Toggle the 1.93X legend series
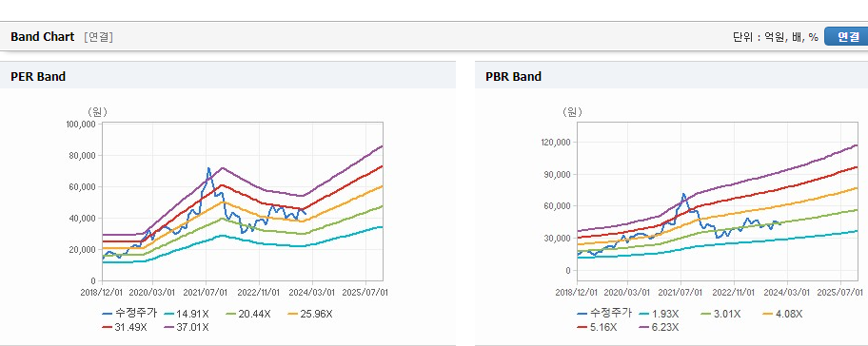Viewport: 868px width, 346px height. point(659,314)
